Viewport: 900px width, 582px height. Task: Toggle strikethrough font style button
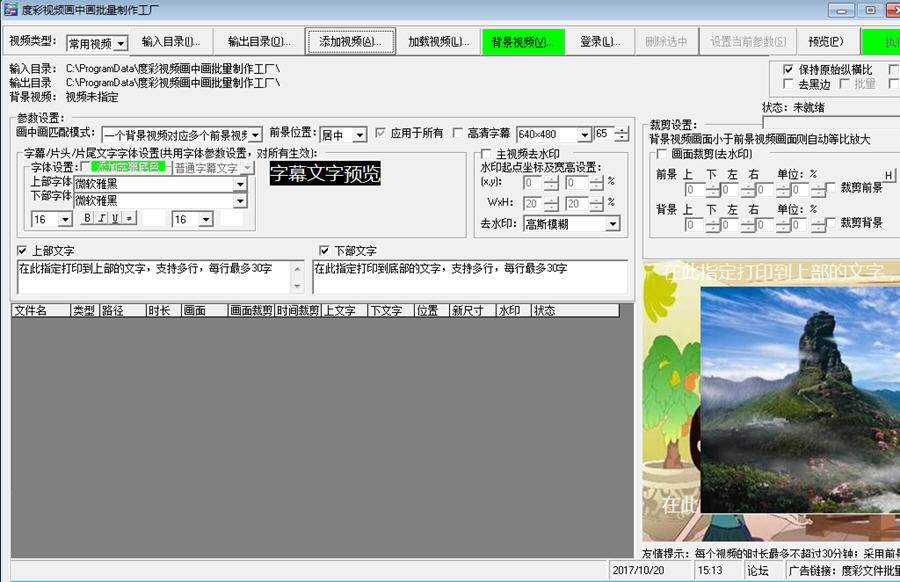[129, 218]
